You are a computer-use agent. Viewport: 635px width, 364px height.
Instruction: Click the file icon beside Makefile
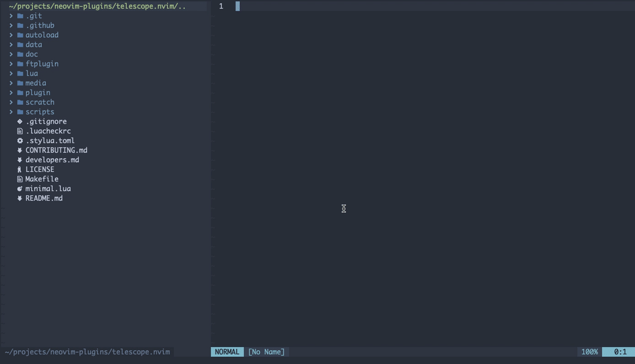20,179
